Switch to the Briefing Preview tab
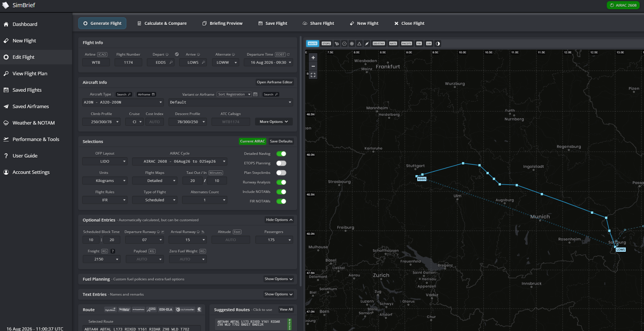 [x=223, y=23]
